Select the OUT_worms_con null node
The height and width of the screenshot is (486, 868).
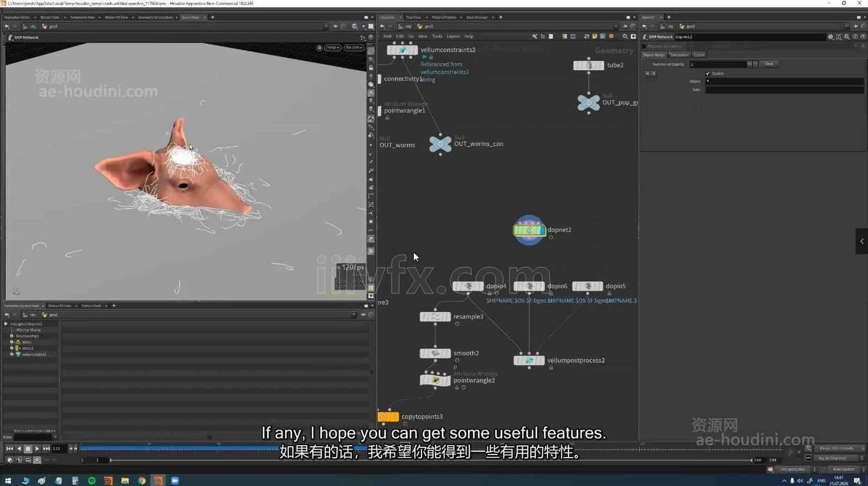pyautogui.click(x=440, y=144)
